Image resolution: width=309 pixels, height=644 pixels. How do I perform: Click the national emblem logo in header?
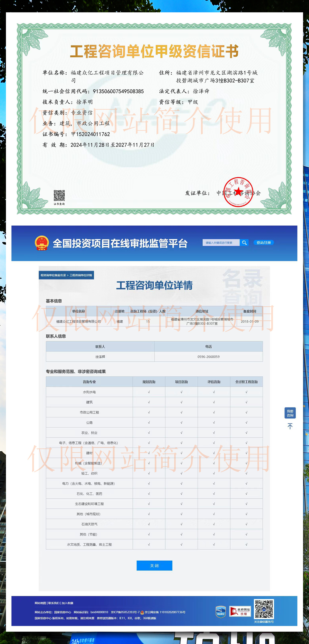point(41,243)
